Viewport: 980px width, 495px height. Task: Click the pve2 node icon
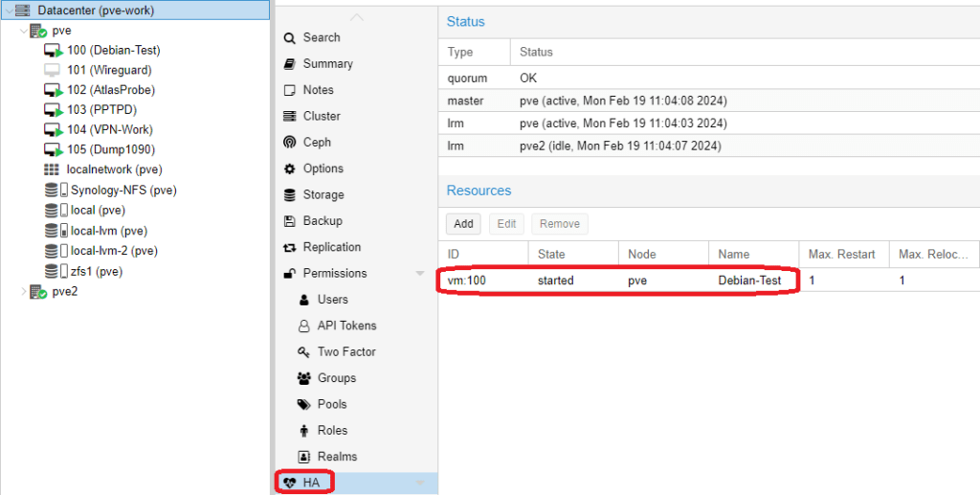click(38, 292)
